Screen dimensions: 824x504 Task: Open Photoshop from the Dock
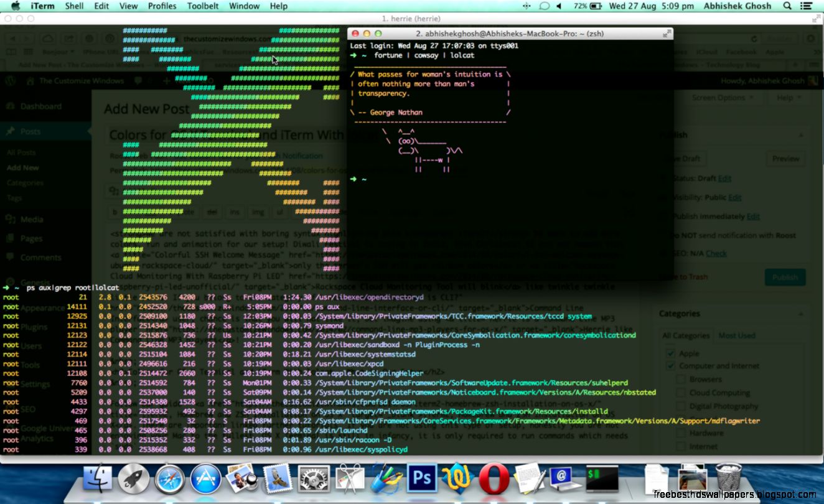[x=422, y=478]
